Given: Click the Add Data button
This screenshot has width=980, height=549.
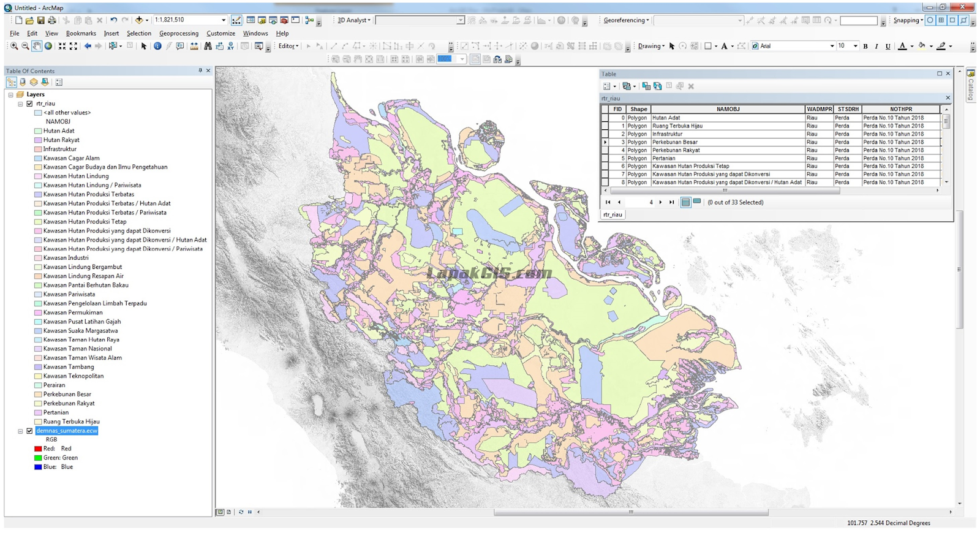Looking at the screenshot, I should click(x=139, y=20).
